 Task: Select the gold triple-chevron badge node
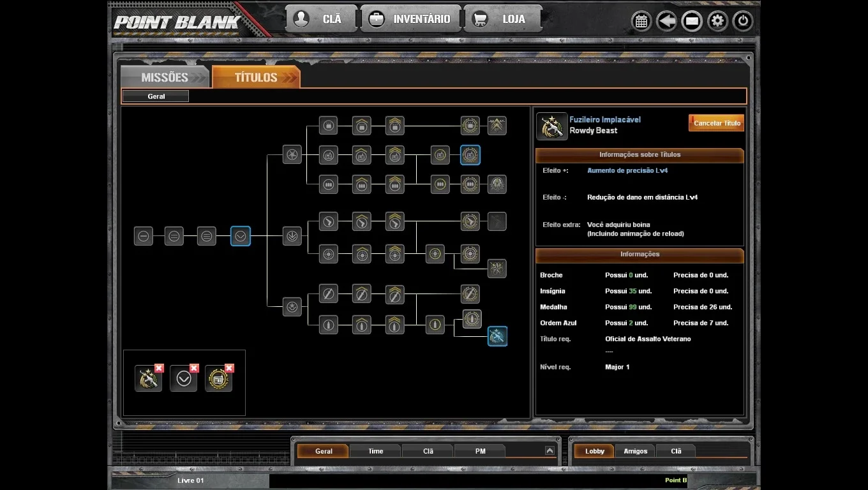point(497,126)
